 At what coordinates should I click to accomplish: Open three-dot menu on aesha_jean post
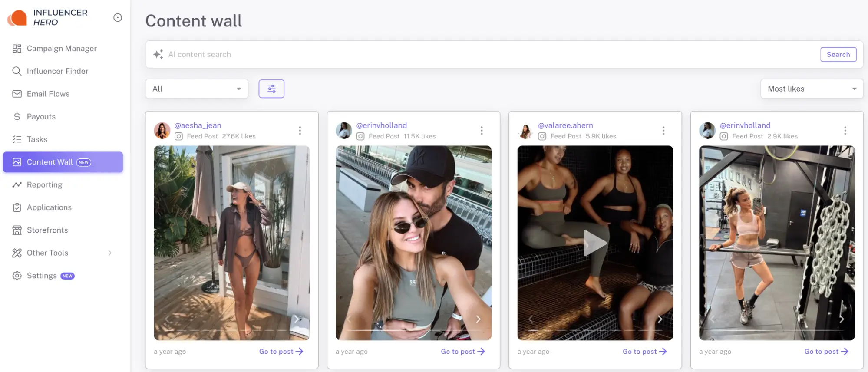pos(300,131)
